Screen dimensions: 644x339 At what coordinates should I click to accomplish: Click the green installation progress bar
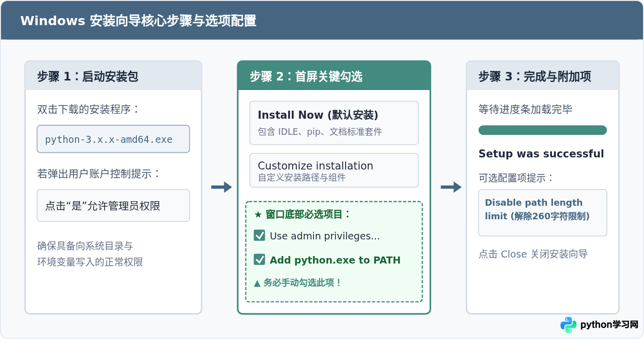click(542, 130)
